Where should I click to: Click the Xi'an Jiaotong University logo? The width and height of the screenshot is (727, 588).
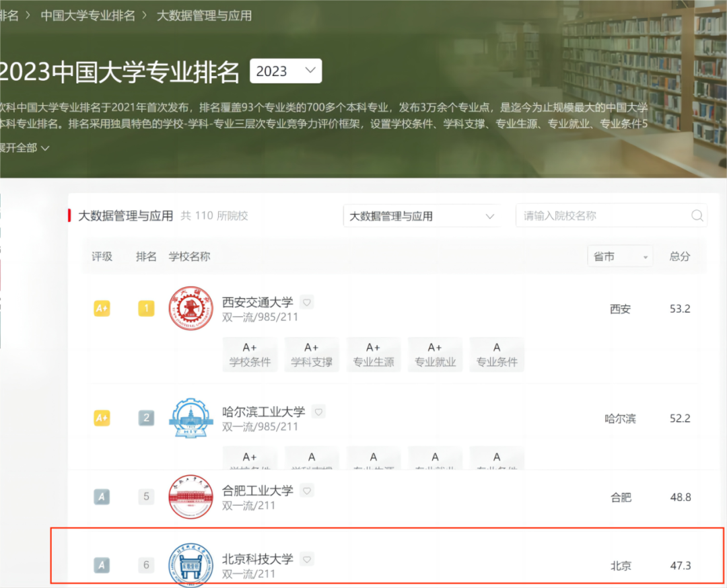click(x=191, y=308)
